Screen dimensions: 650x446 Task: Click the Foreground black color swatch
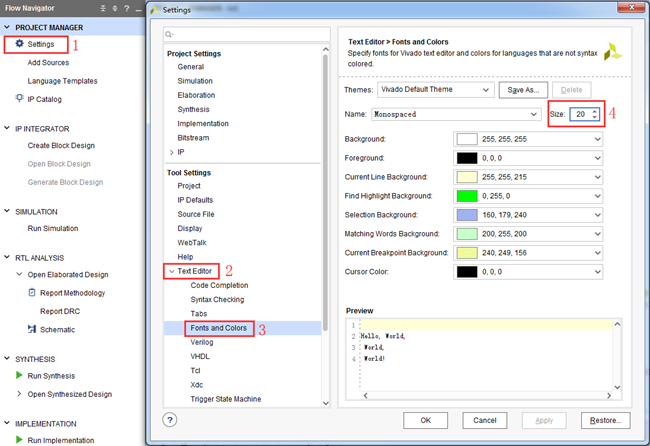coord(467,158)
